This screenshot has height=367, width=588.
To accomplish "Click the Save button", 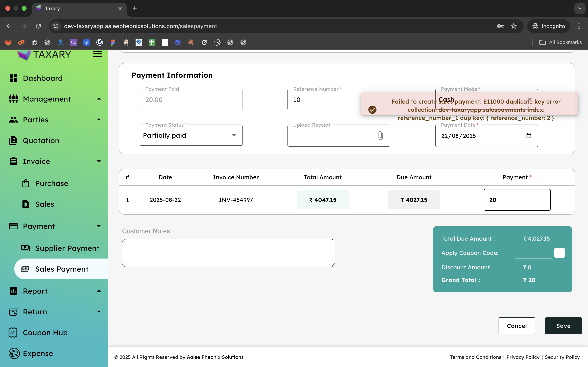I will [563, 326].
